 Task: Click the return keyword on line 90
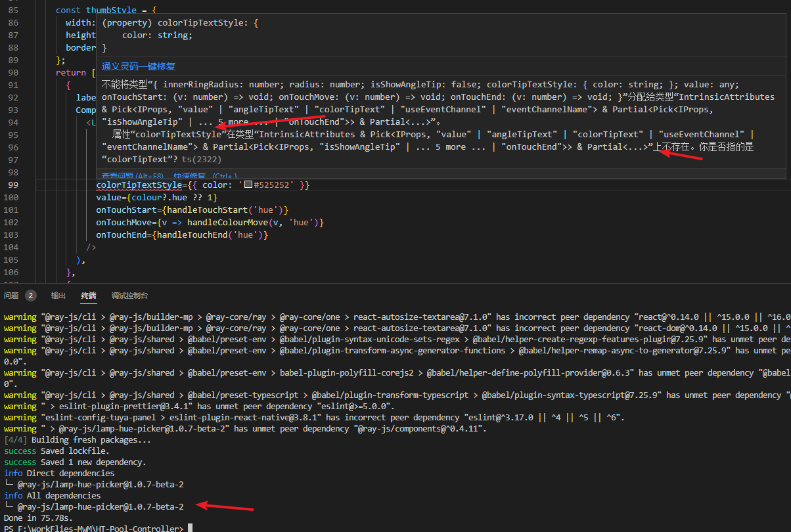[71, 73]
